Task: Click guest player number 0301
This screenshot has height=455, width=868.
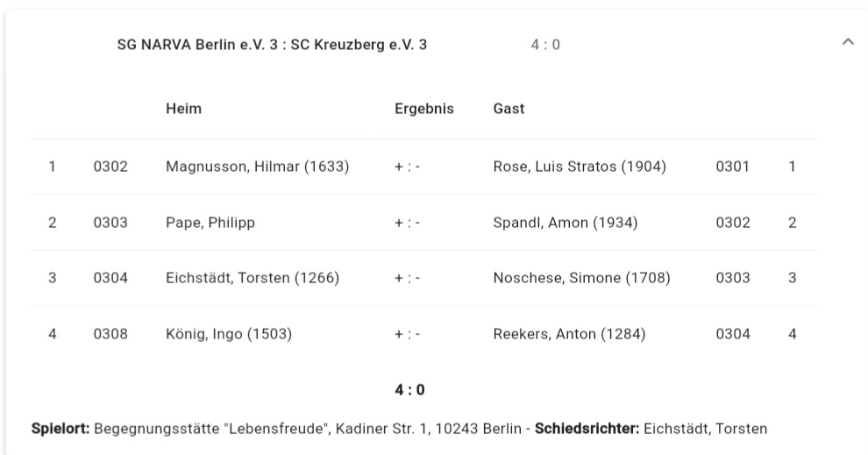Action: pos(732,167)
